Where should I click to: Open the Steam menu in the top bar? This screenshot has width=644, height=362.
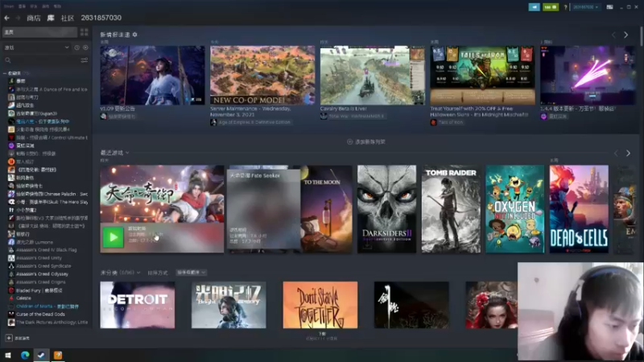[x=8, y=6]
